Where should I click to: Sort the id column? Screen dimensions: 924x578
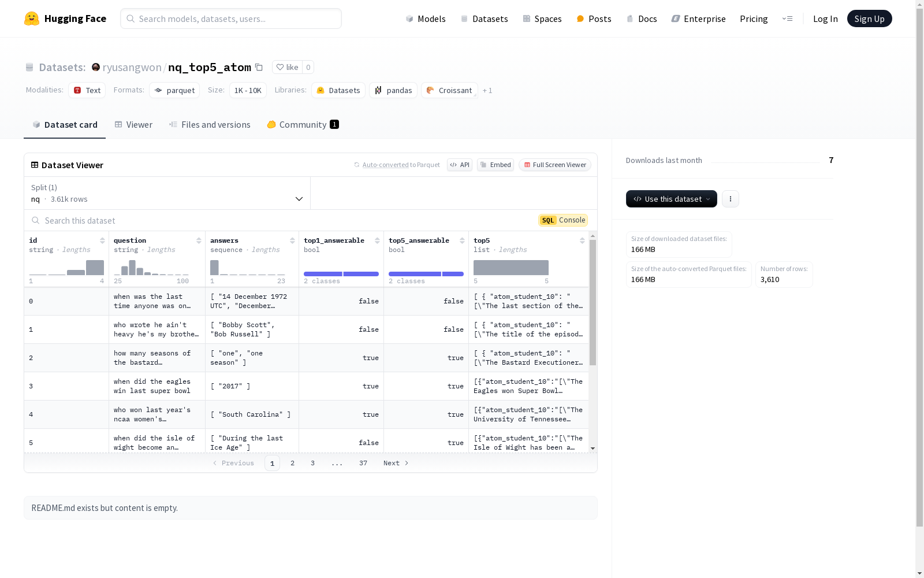pos(102,240)
